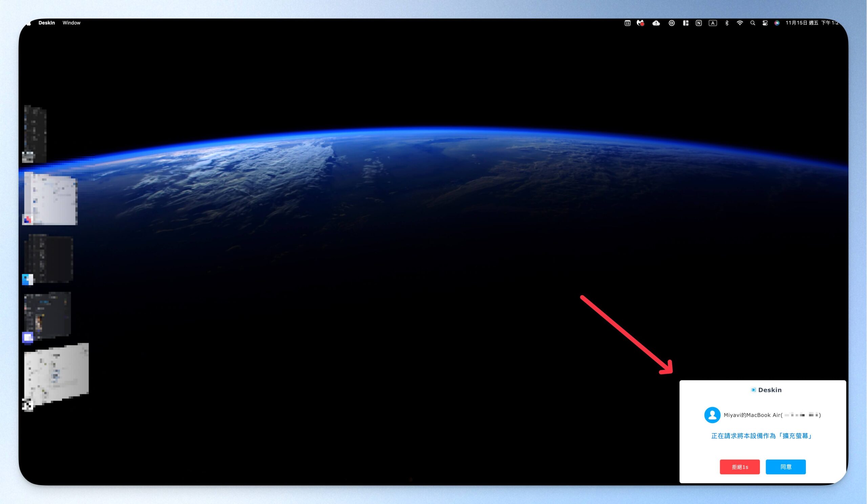Open the Notion menu bar icon

tap(698, 23)
